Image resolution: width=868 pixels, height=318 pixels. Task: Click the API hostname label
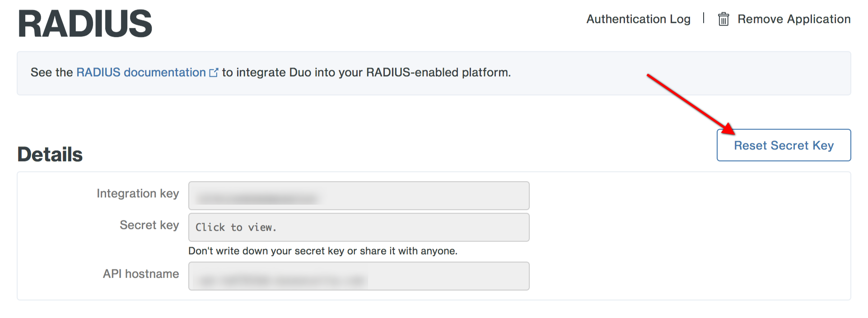click(x=141, y=274)
